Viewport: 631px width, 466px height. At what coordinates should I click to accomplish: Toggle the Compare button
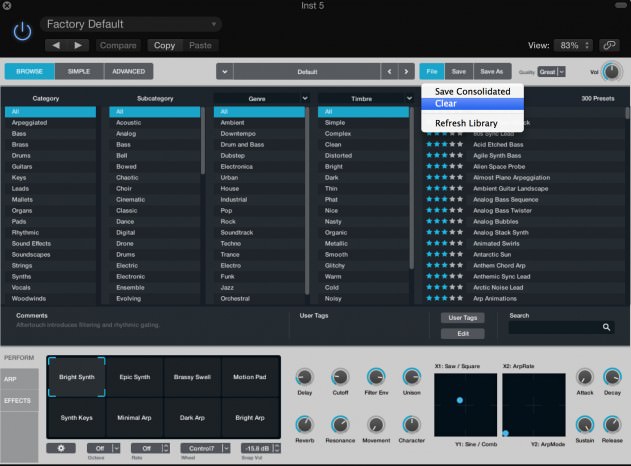point(118,45)
